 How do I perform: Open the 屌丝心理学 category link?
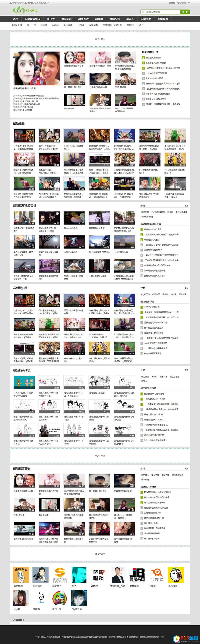click(x=174, y=377)
